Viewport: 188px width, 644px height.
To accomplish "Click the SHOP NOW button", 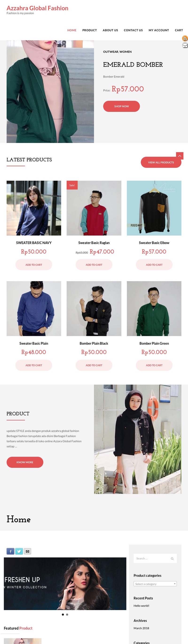I will click(x=121, y=106).
